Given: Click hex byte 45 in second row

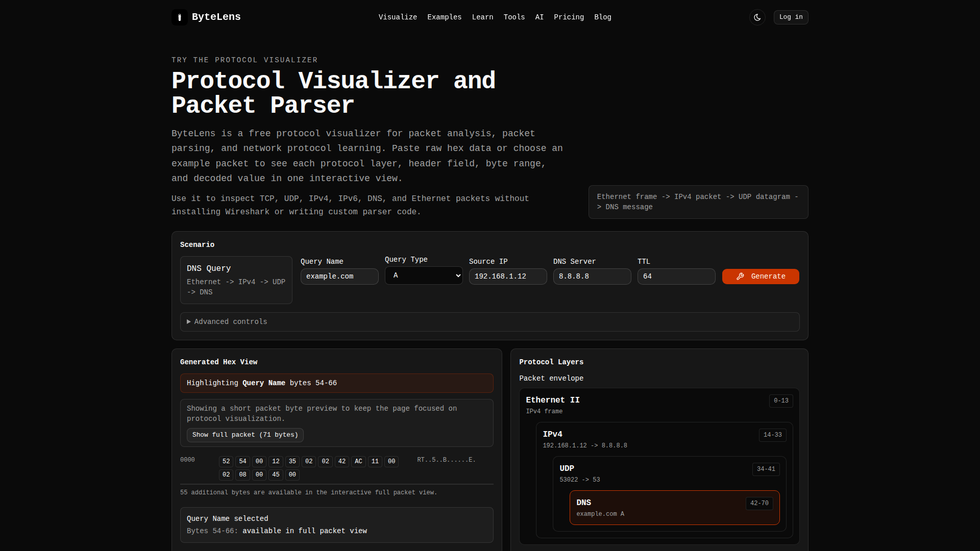Looking at the screenshot, I should (276, 475).
